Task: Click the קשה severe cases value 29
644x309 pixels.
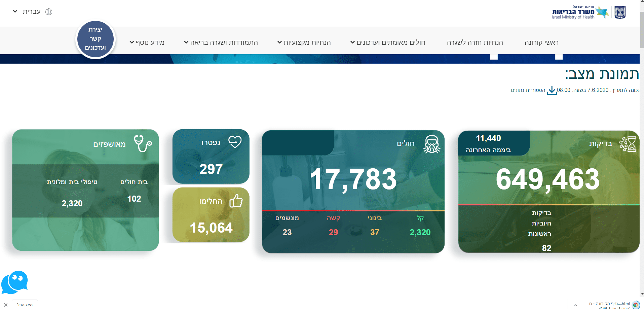Action: click(333, 232)
